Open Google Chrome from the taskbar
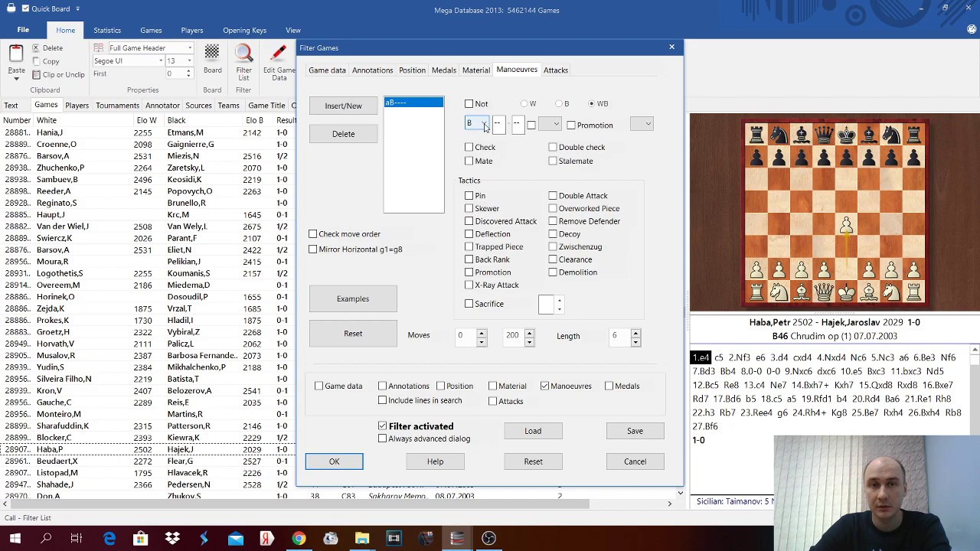980x551 pixels. (x=299, y=539)
